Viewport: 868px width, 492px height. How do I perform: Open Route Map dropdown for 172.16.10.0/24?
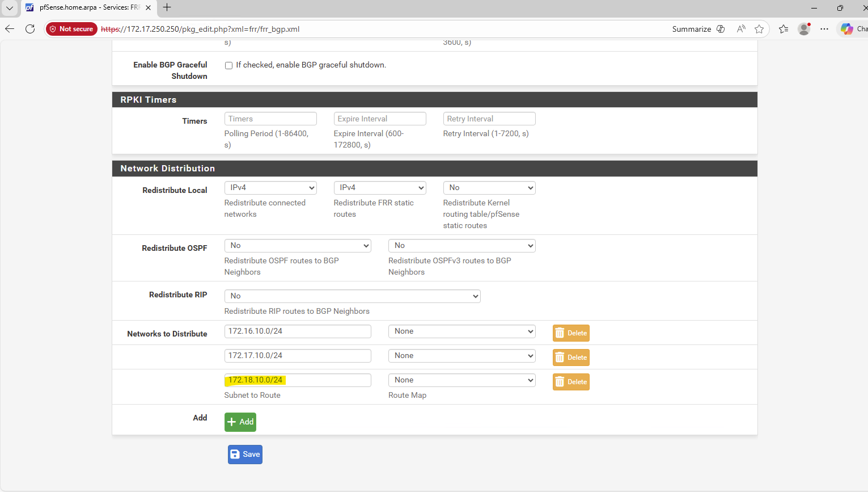pos(461,331)
